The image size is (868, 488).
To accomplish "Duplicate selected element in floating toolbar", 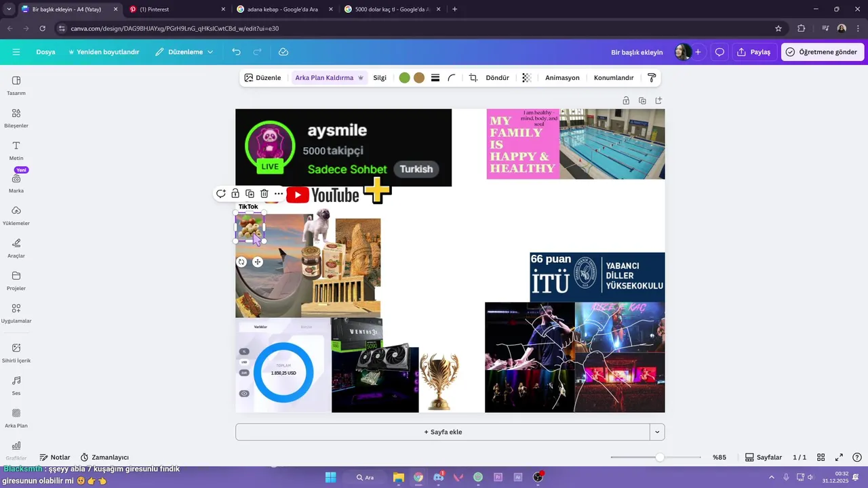I will click(x=250, y=194).
